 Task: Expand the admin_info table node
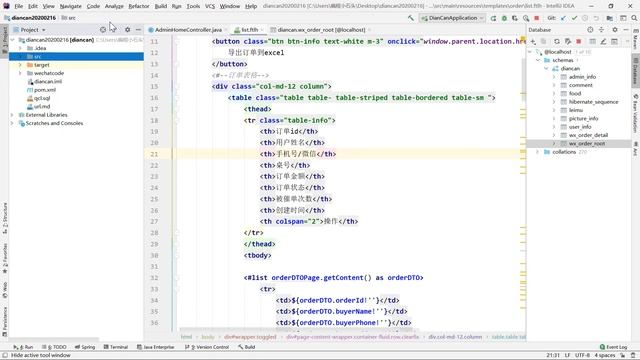(554, 77)
